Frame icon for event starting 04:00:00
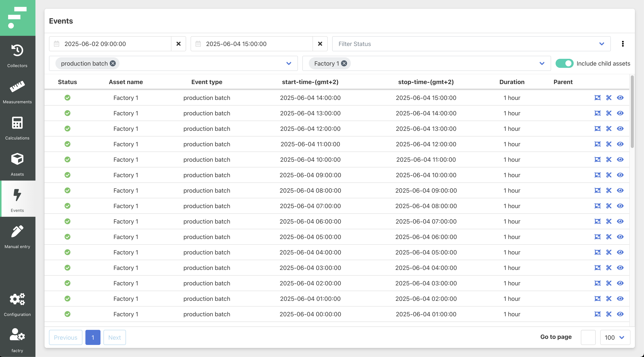 [x=597, y=252]
